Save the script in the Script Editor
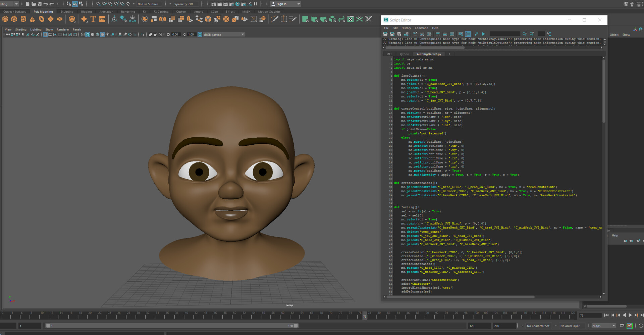Screen dimensions: 644x335 point(399,34)
